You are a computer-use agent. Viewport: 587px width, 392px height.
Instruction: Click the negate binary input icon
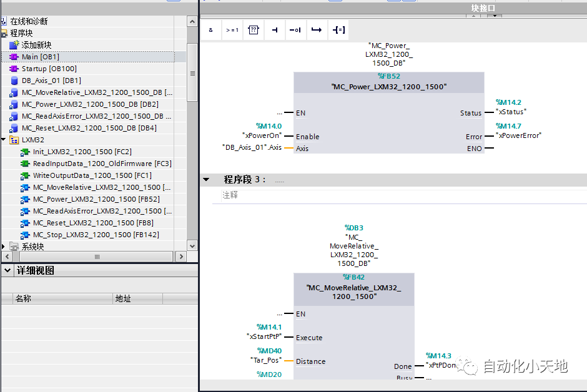pyautogui.click(x=295, y=30)
